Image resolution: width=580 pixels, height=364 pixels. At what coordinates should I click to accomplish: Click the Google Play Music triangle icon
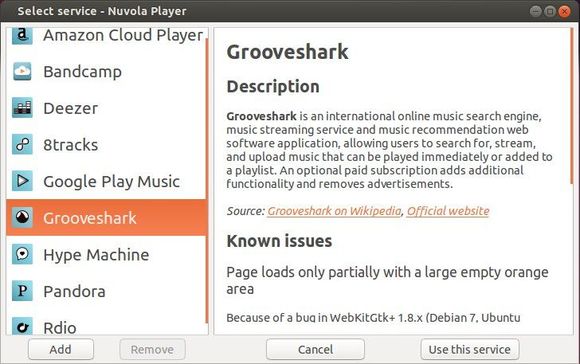point(22,181)
